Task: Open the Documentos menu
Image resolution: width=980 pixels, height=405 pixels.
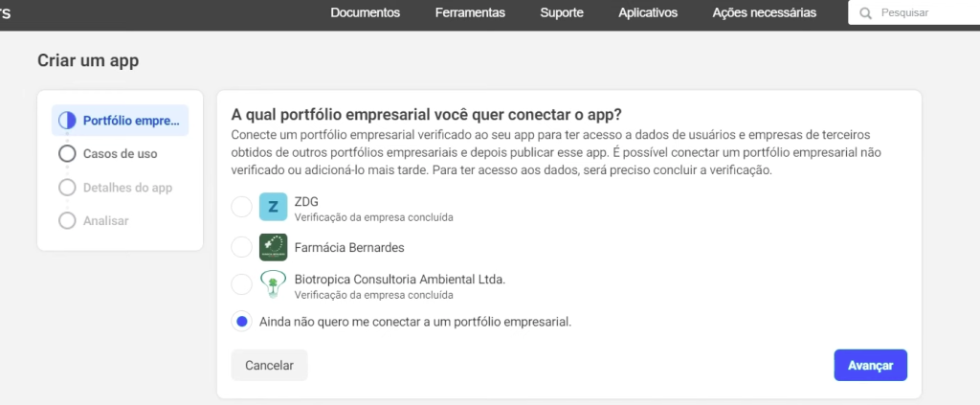Action: (x=365, y=13)
